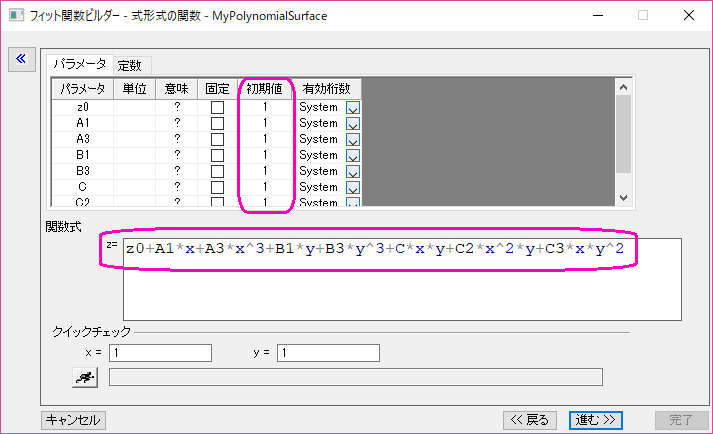This screenshot has width=713, height=434.
Task: Expand the System dropdown in row A1
Action: coord(353,123)
